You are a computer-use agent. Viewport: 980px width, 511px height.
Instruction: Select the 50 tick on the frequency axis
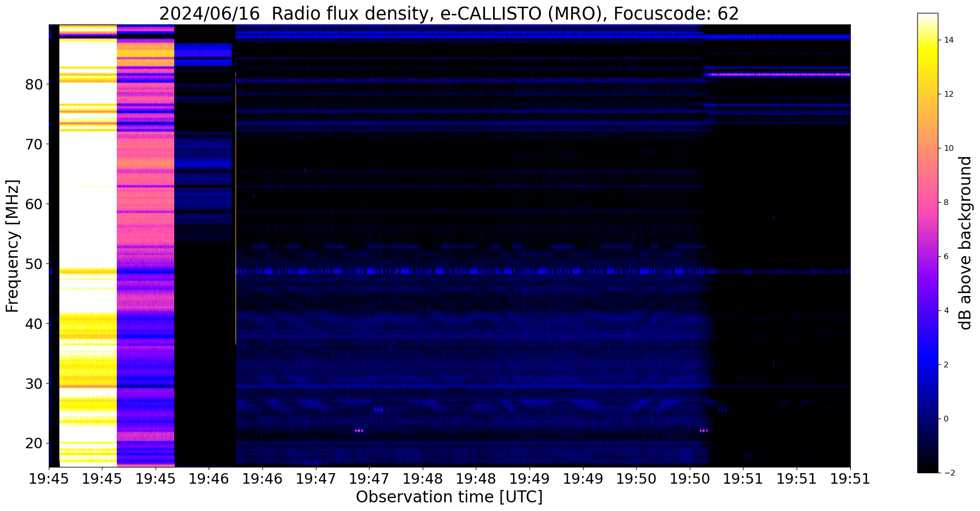click(x=34, y=264)
